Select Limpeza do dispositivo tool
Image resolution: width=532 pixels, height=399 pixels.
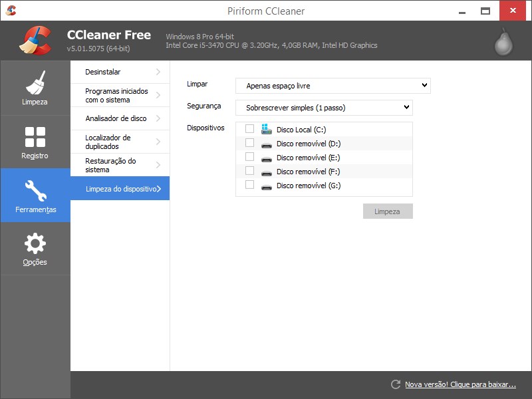click(120, 188)
